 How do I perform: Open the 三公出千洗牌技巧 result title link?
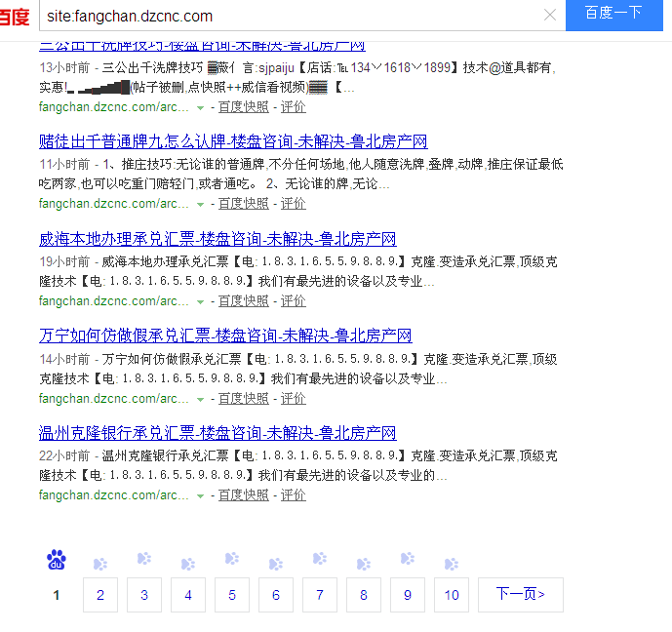pos(202,46)
